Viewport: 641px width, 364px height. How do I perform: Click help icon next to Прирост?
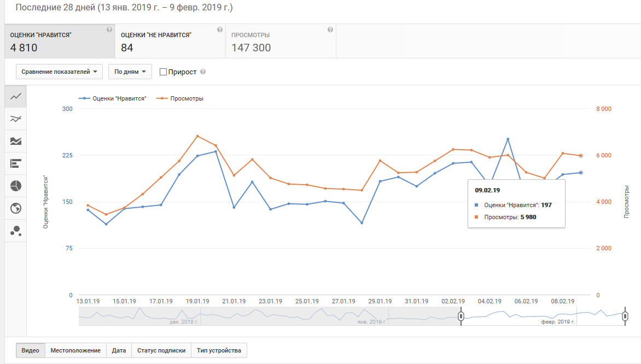[x=203, y=72]
